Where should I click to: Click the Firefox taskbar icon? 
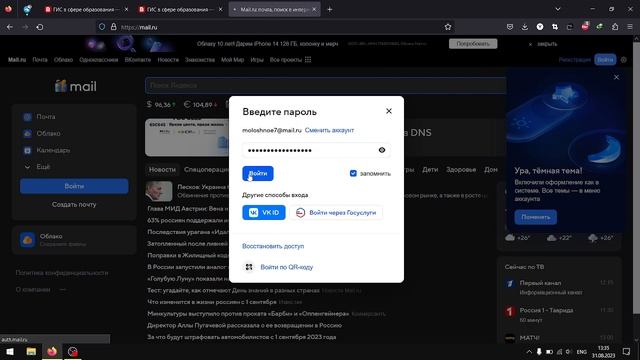[52, 351]
